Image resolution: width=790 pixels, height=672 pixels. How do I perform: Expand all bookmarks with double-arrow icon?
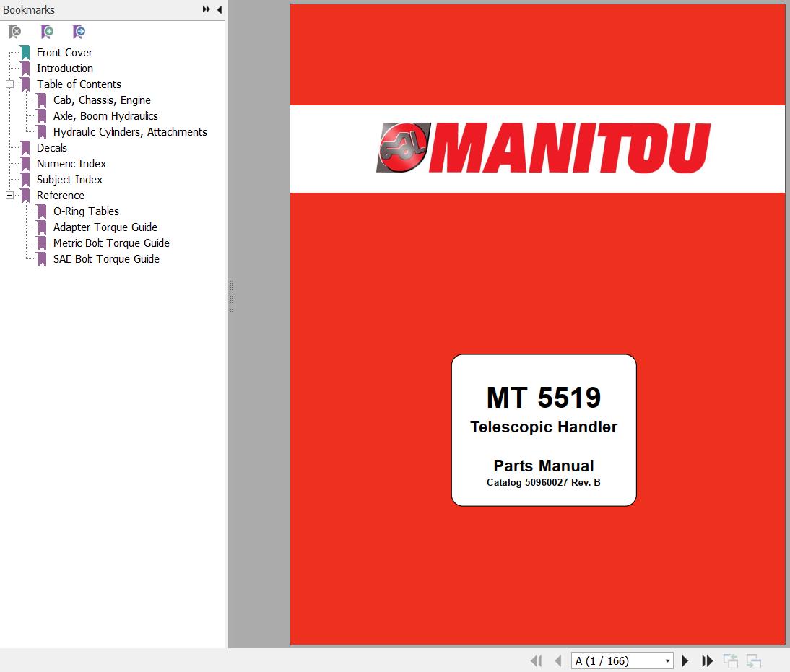206,9
